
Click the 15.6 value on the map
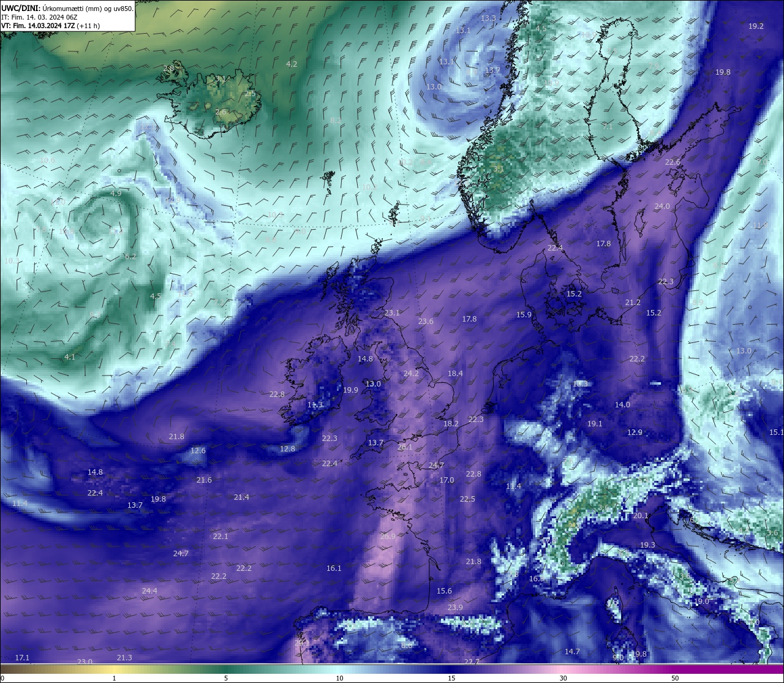pyautogui.click(x=444, y=591)
